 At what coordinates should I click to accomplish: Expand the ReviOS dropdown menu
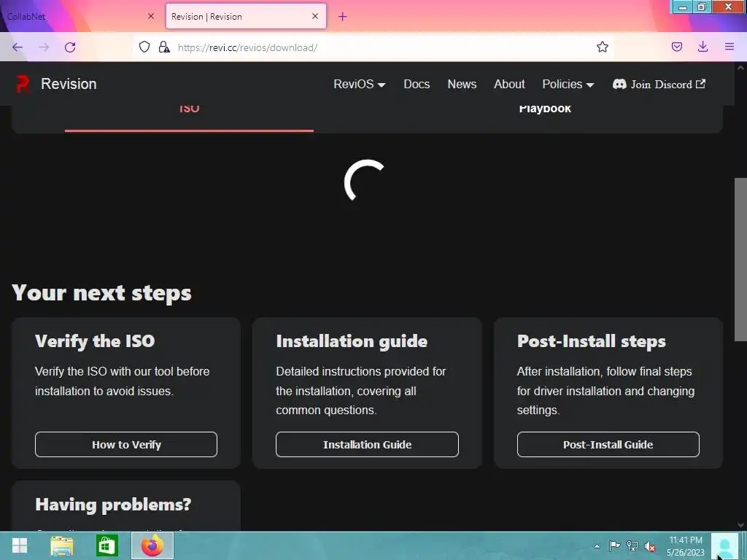coord(359,85)
